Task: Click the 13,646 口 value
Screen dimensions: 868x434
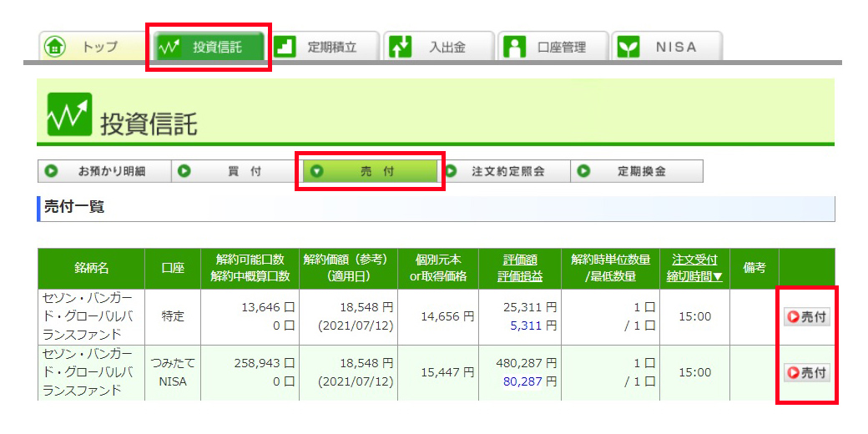Action: click(268, 308)
